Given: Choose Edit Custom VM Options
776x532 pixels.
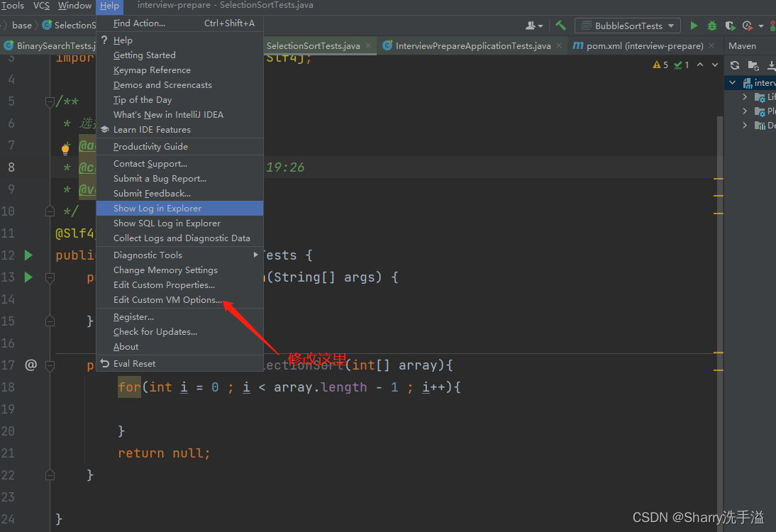Looking at the screenshot, I should point(179,300).
